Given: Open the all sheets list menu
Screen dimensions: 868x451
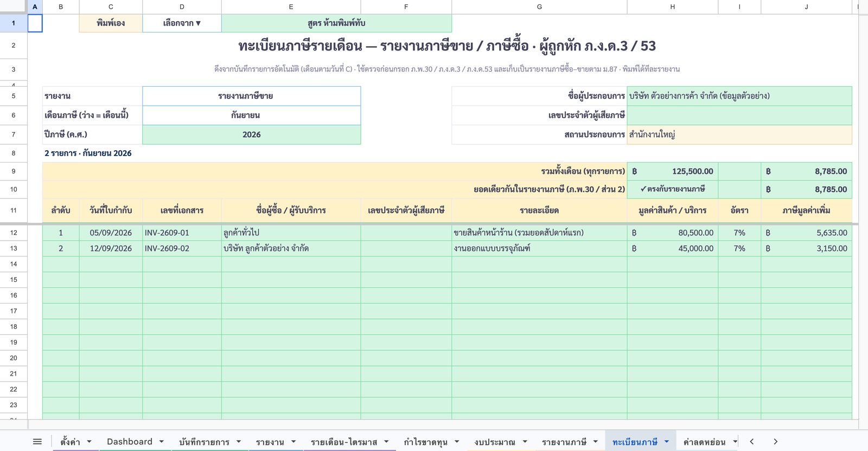Looking at the screenshot, I should coord(37,442).
